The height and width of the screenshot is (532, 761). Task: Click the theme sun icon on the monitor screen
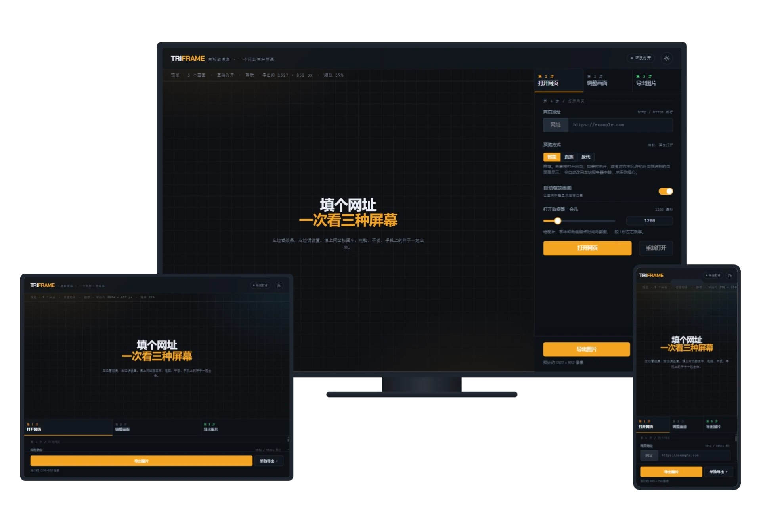pyautogui.click(x=667, y=58)
